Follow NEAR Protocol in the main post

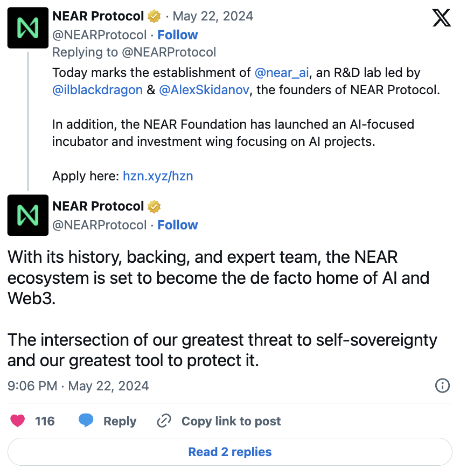(x=178, y=225)
